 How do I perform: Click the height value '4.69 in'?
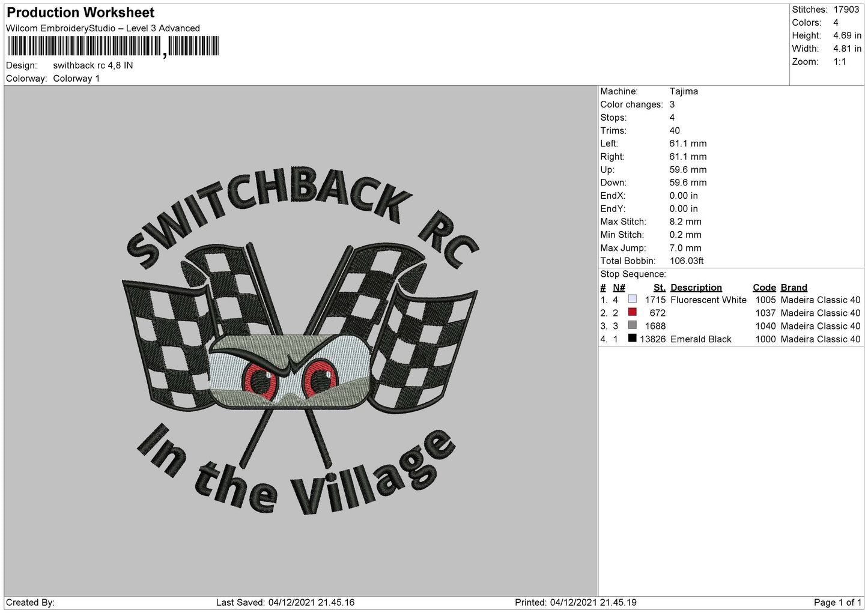tap(847, 35)
